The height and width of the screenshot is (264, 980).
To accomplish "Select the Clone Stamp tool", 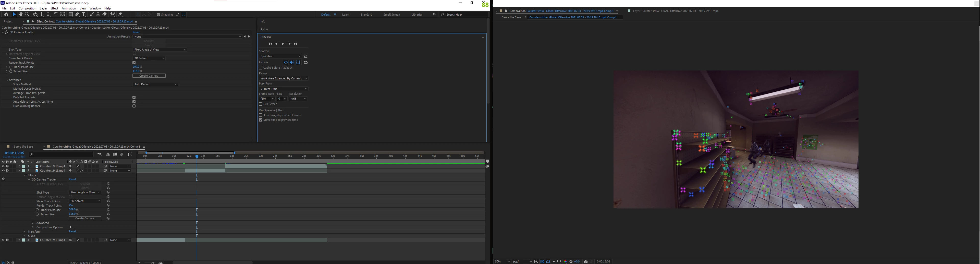I will click(x=98, y=15).
